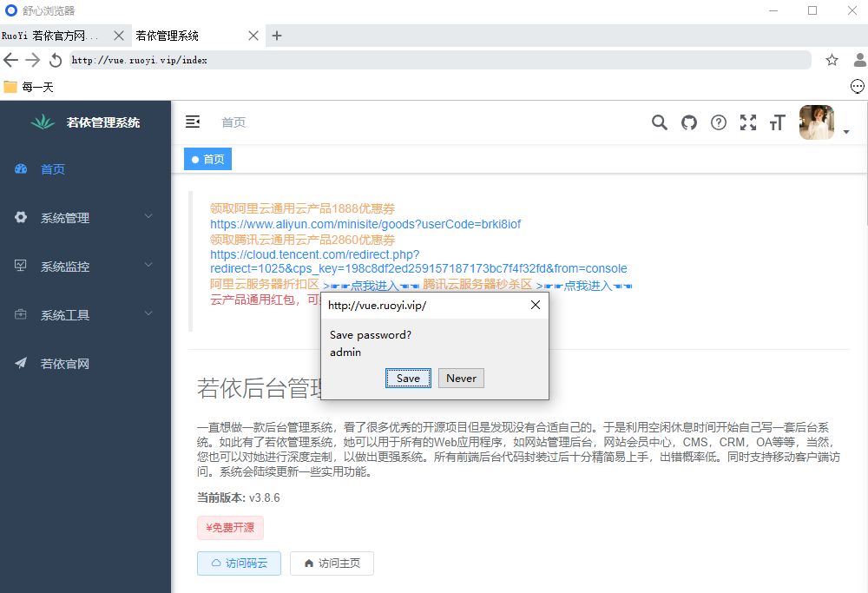This screenshot has height=593, width=868.
Task: Click the 若依管理系统 logo in sidebar
Action: pyautogui.click(x=43, y=122)
